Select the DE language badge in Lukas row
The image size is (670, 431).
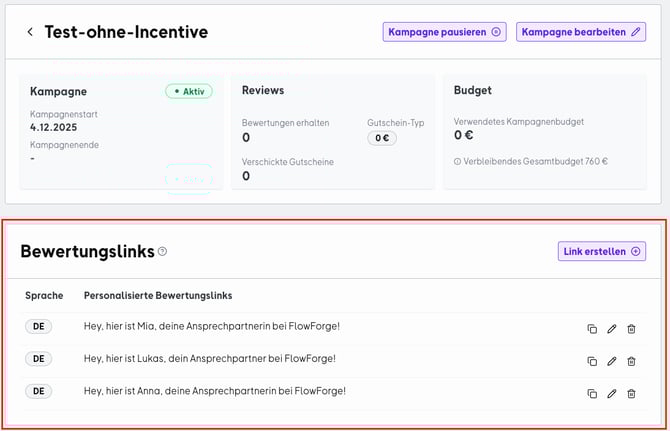click(38, 359)
